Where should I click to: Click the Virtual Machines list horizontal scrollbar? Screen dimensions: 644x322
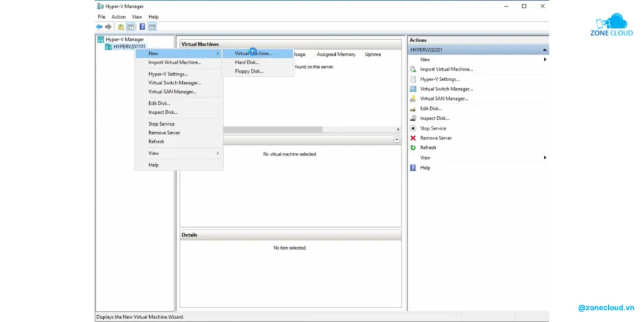click(x=273, y=130)
